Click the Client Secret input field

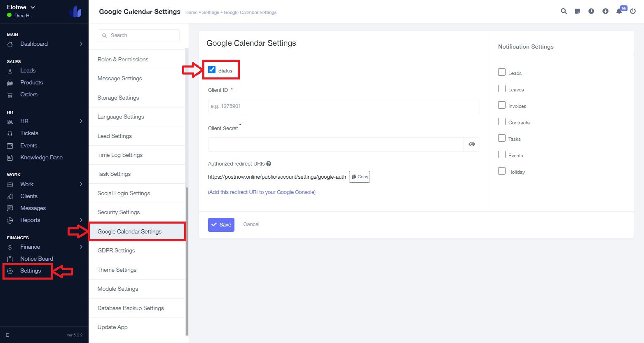pos(336,144)
